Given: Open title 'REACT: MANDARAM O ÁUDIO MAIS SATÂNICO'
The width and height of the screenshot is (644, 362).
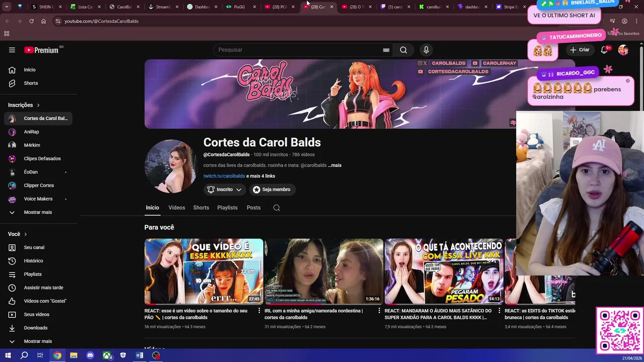Looking at the screenshot, I should click(x=438, y=314).
